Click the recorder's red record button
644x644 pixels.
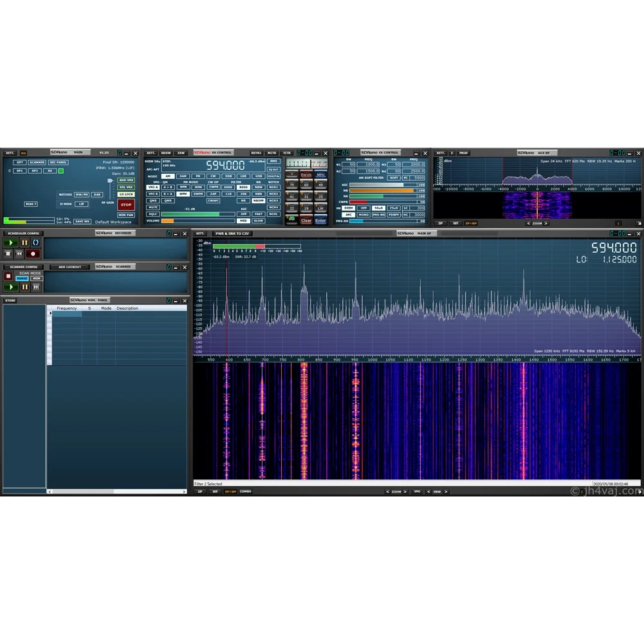click(33, 253)
